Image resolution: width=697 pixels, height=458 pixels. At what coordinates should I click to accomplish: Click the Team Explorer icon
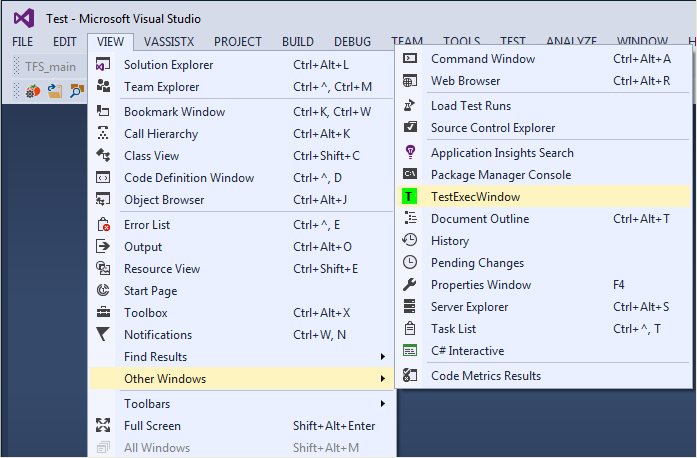coord(103,86)
